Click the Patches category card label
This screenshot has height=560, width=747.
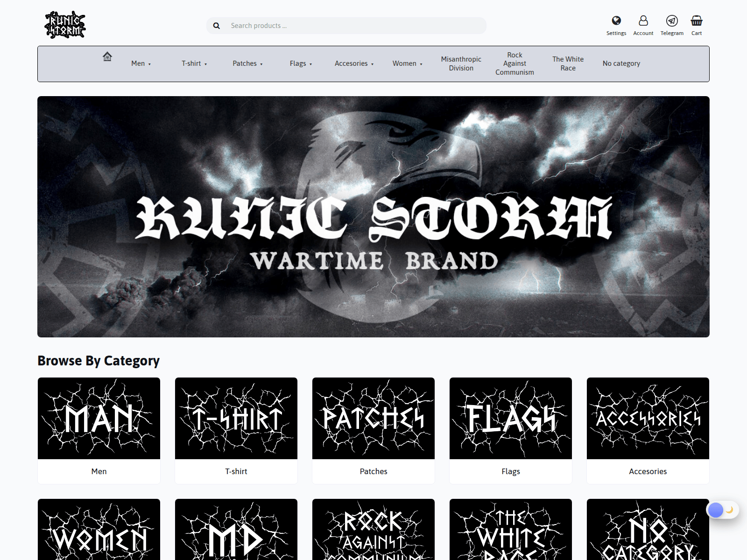tap(373, 471)
